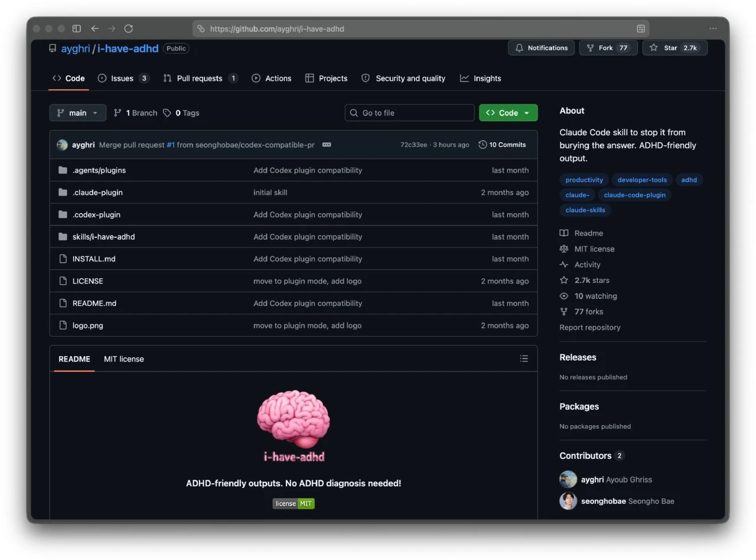Viewport: 756px width, 560px height.
Task: View the 1 Branch link
Action: [135, 113]
